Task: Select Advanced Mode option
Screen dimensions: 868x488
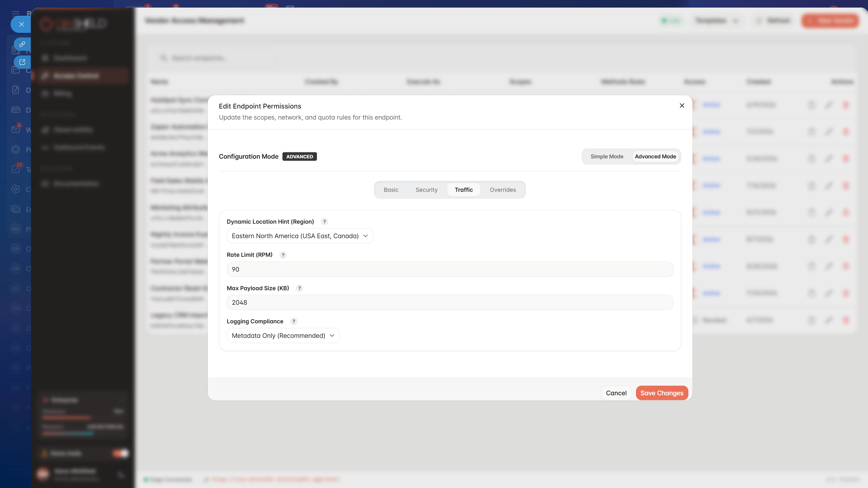Action: 655,156
